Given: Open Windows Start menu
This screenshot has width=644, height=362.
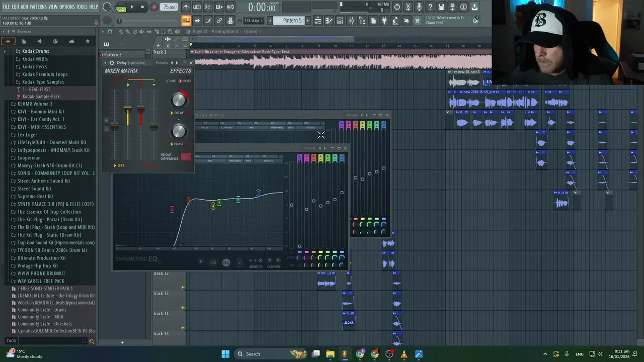Looking at the screenshot, I should 225,354.
